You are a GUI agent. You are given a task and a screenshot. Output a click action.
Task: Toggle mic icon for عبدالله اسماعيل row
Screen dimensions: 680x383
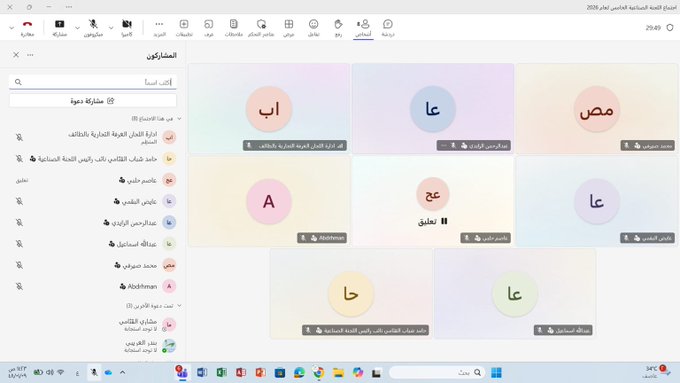coord(20,244)
